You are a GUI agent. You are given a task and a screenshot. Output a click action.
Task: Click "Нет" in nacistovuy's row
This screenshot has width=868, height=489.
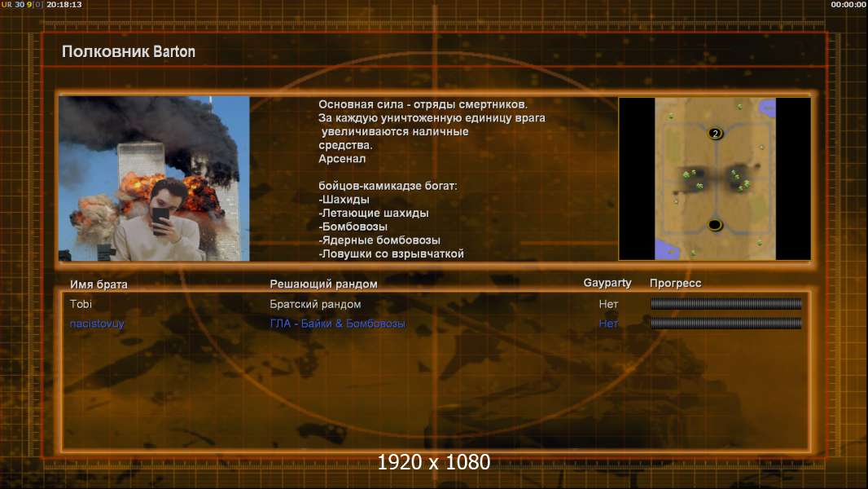(x=608, y=324)
